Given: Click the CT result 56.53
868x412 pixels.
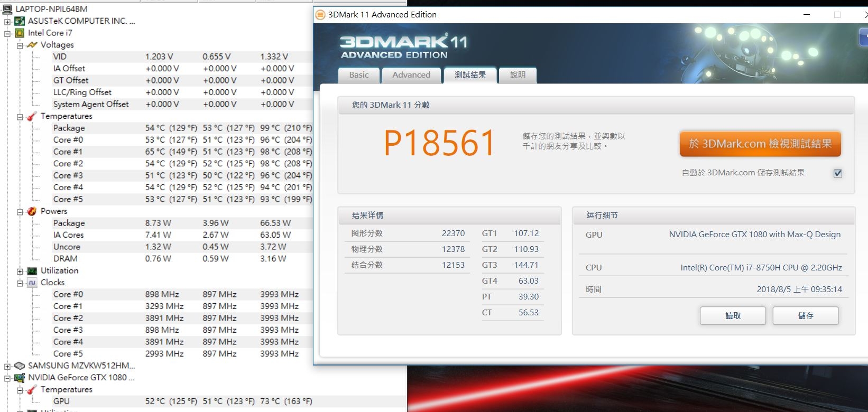Looking at the screenshot, I should tap(529, 313).
